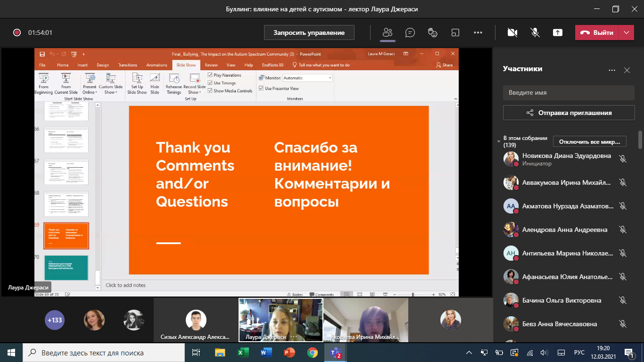Open the reactions and raise hand icon

[433, 33]
